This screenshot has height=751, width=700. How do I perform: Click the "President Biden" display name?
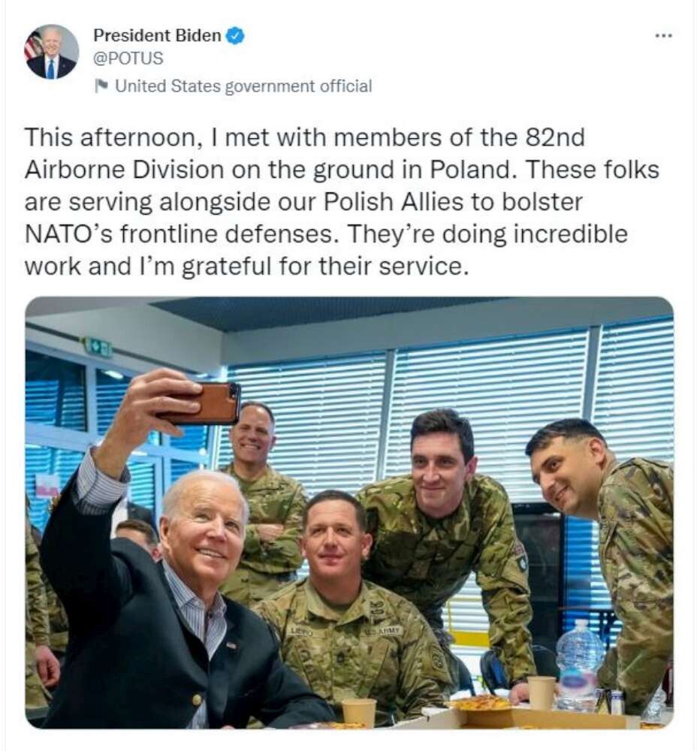click(x=157, y=35)
